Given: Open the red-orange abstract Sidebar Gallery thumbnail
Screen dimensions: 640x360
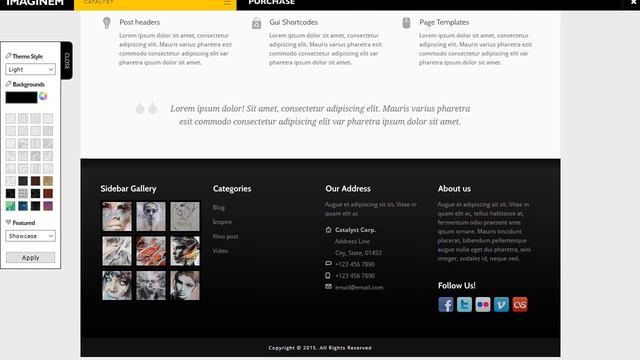Looking at the screenshot, I should click(151, 251).
